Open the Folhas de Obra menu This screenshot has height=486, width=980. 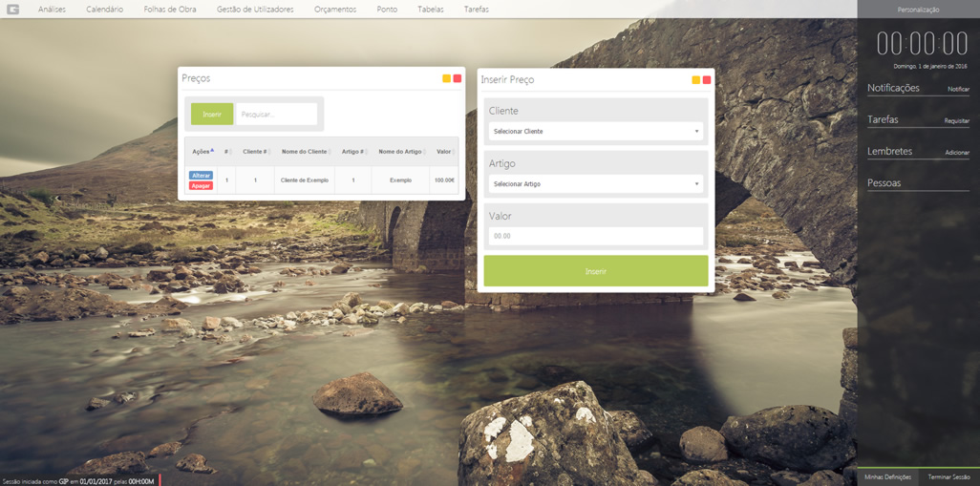[170, 10]
